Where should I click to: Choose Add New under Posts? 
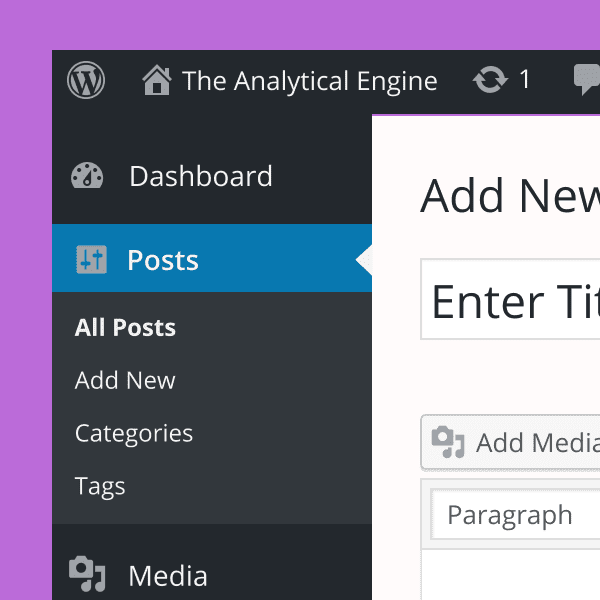[x=125, y=380]
